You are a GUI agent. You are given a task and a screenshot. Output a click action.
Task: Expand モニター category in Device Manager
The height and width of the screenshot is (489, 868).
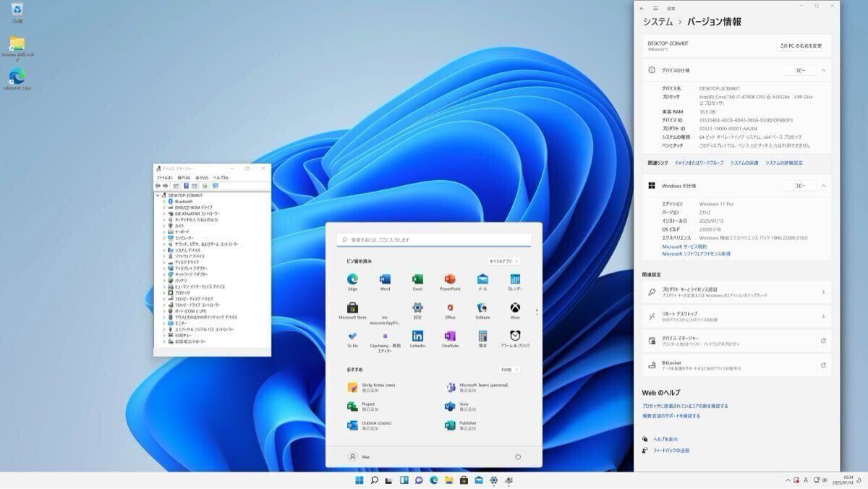tap(163, 323)
